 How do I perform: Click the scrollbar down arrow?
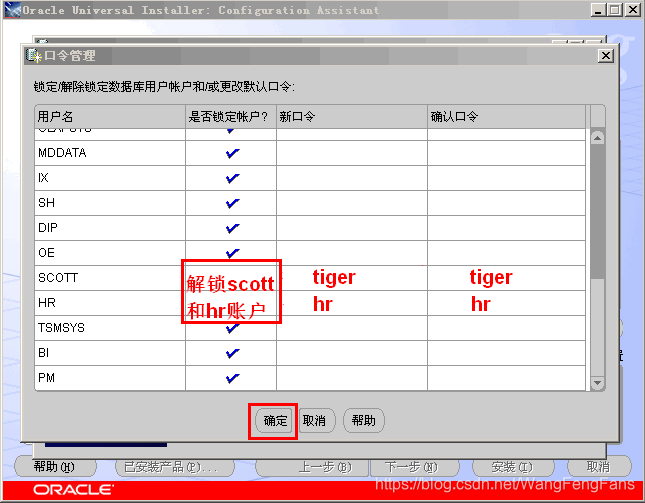597,383
